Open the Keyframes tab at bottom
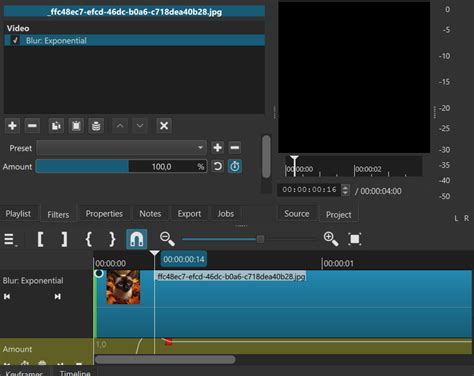Screen dimensions: 474x376 click(x=24, y=373)
